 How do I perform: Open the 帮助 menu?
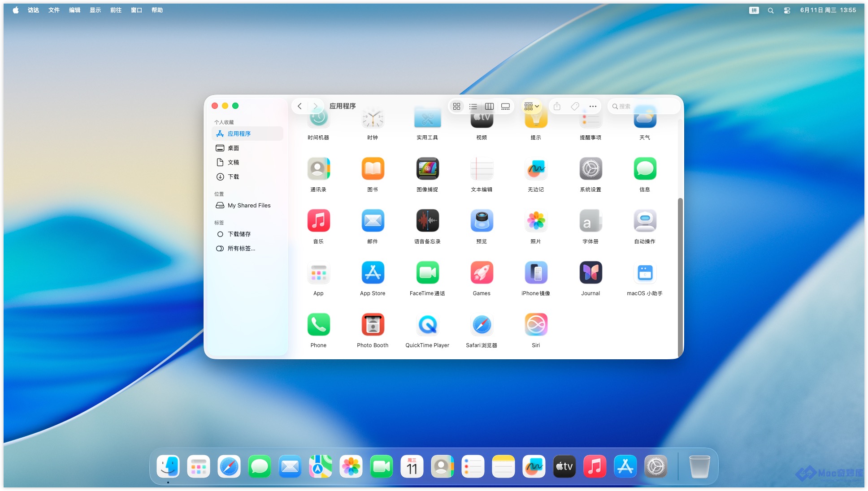pyautogui.click(x=157, y=10)
